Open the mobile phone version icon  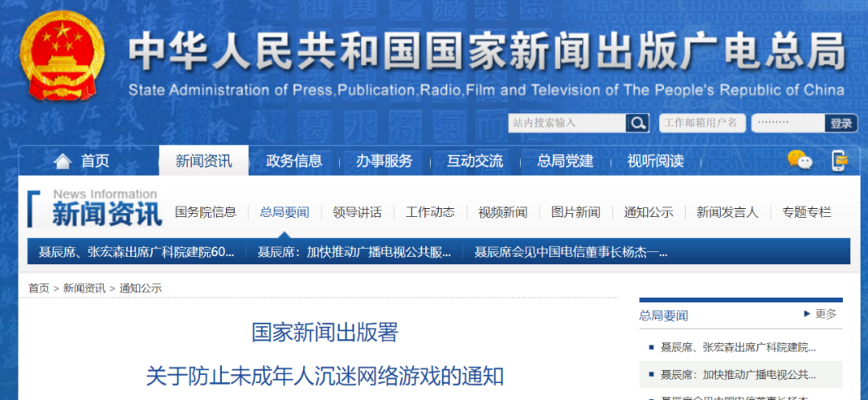pyautogui.click(x=840, y=161)
